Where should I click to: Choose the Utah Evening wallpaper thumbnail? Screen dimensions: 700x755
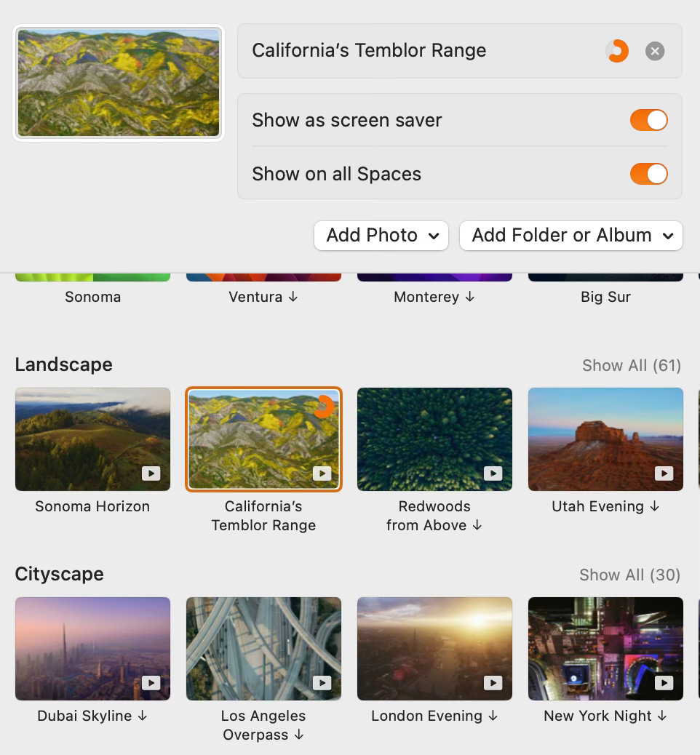pos(605,439)
